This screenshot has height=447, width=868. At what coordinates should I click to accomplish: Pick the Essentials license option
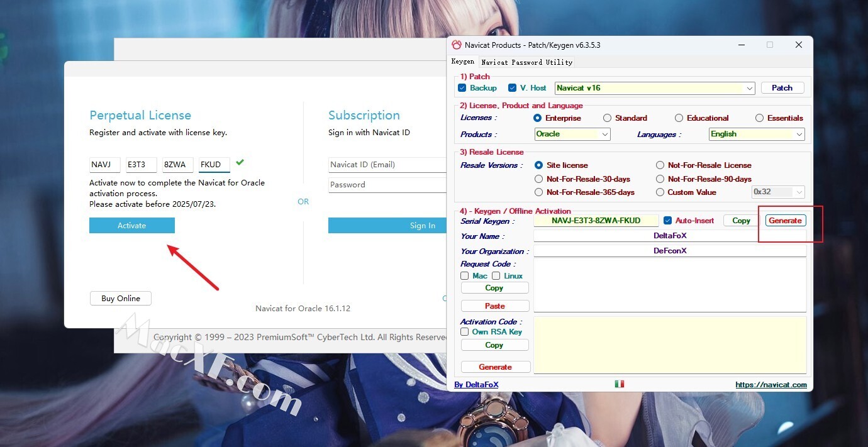click(x=760, y=118)
